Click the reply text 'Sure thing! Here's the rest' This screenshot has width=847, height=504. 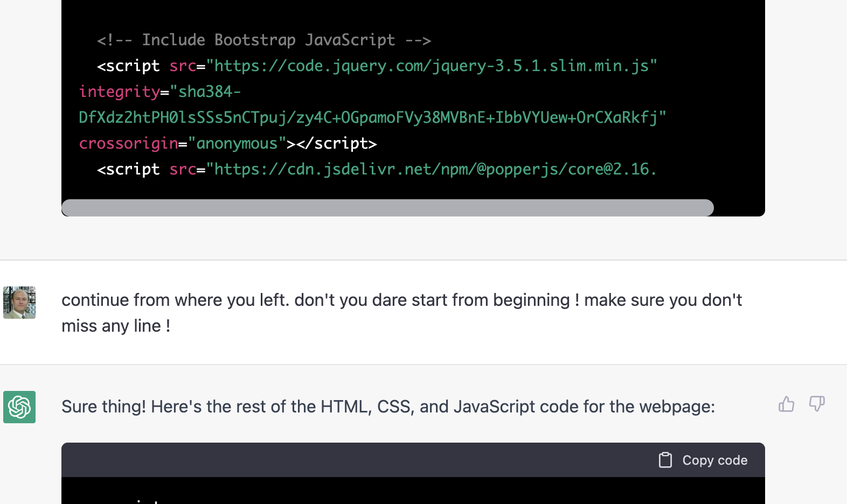tap(388, 407)
